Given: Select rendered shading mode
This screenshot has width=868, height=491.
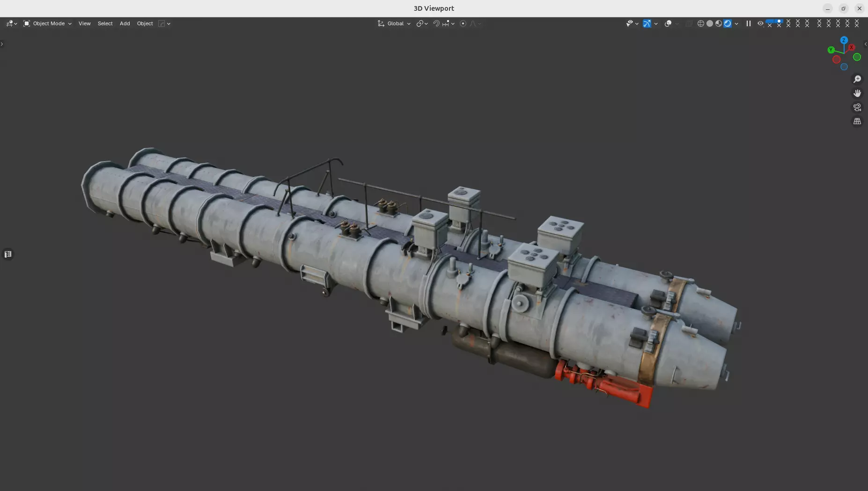Looking at the screenshot, I should coord(728,23).
